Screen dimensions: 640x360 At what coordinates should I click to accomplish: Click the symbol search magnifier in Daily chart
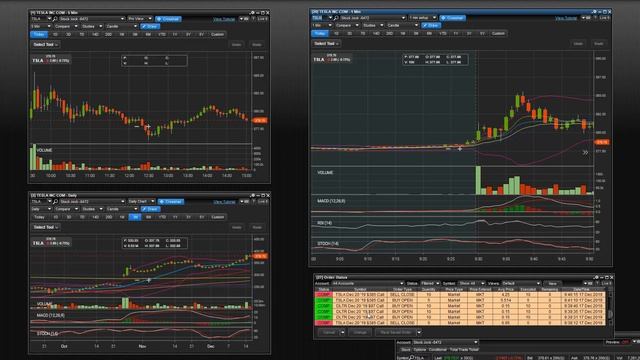point(55,201)
